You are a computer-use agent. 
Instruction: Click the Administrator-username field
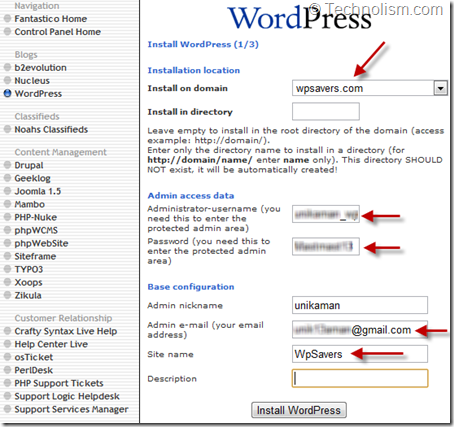point(326,214)
